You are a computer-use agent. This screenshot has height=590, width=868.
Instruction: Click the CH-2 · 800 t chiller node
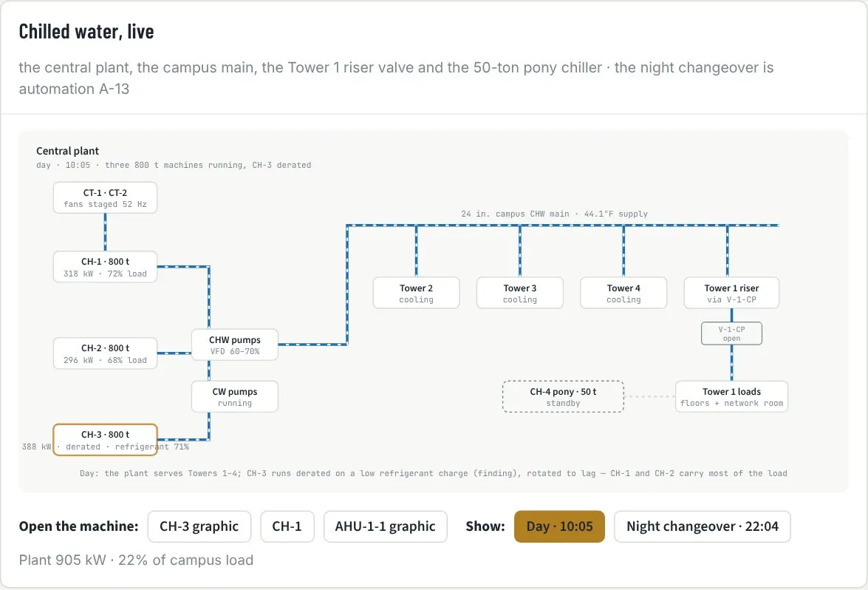[x=105, y=353]
